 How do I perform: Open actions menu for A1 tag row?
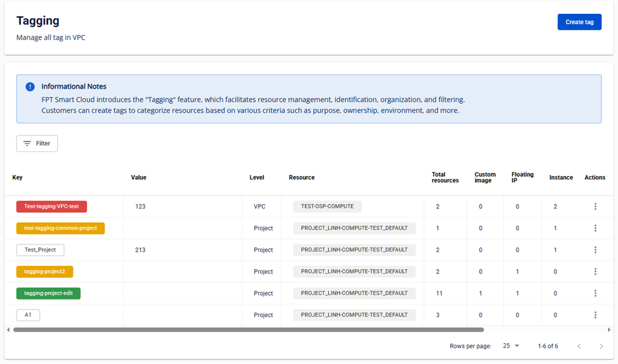[595, 315]
